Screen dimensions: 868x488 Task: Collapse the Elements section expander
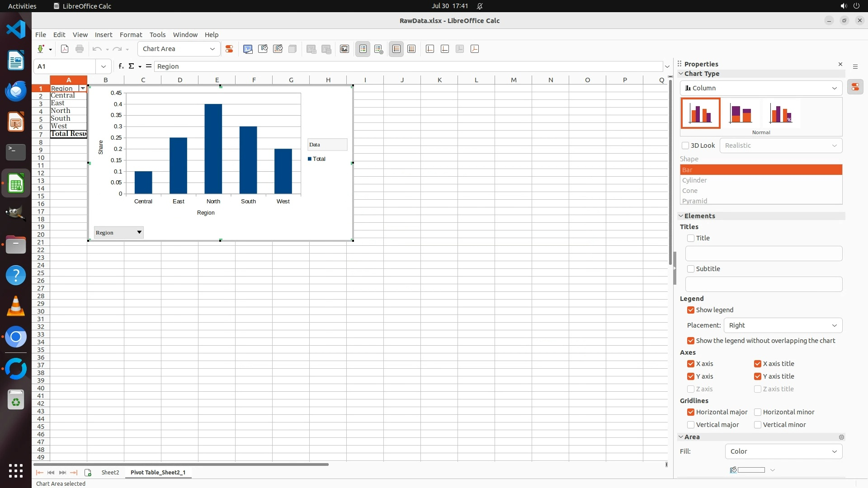[681, 216]
